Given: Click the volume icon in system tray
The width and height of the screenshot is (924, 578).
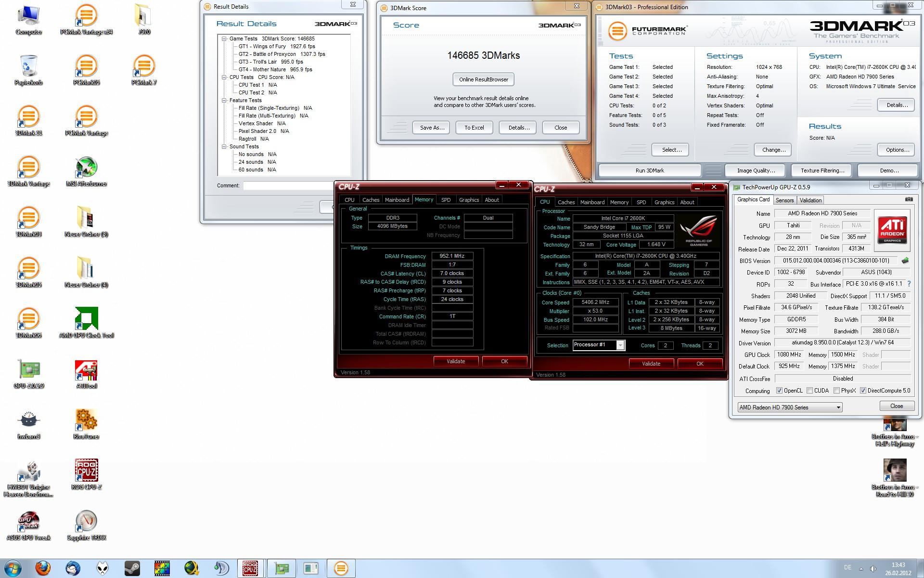Looking at the screenshot, I should [873, 568].
